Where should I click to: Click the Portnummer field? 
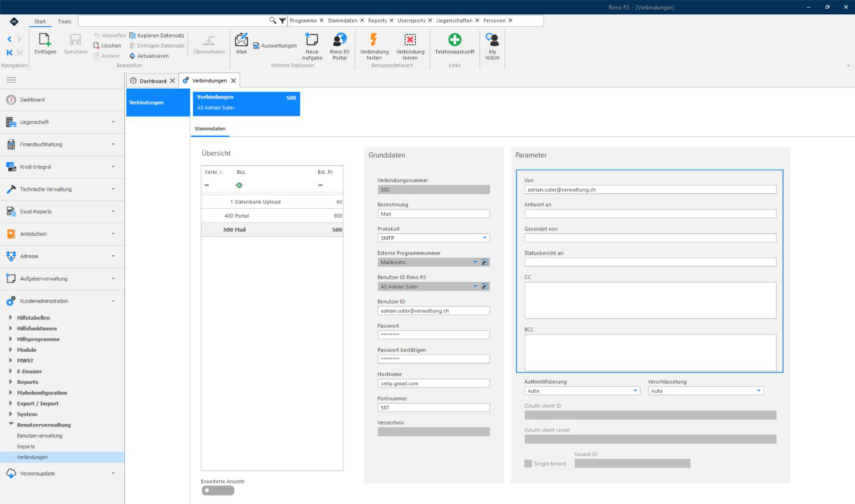[434, 408]
